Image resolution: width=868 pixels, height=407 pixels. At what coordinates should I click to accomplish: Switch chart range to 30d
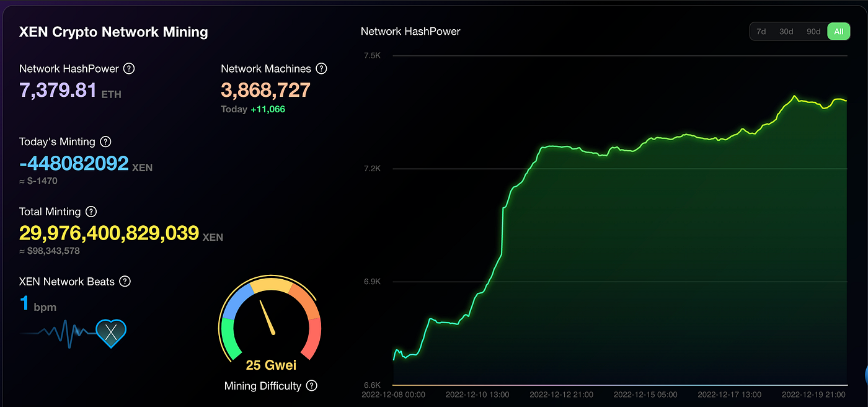(786, 31)
